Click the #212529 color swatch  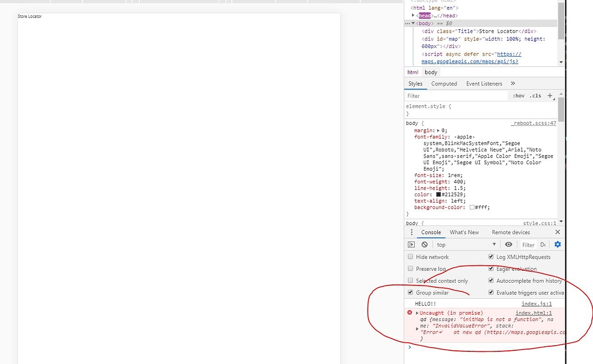click(438, 195)
